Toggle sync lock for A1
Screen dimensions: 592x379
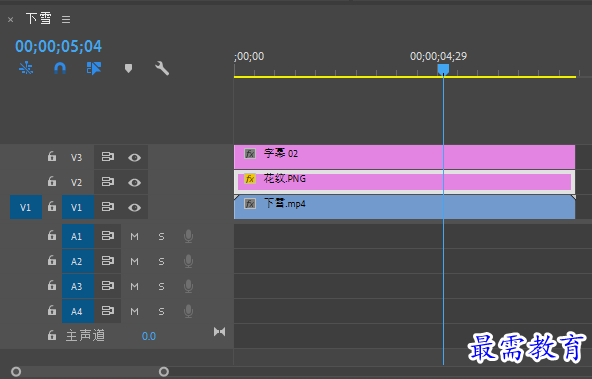coord(108,236)
